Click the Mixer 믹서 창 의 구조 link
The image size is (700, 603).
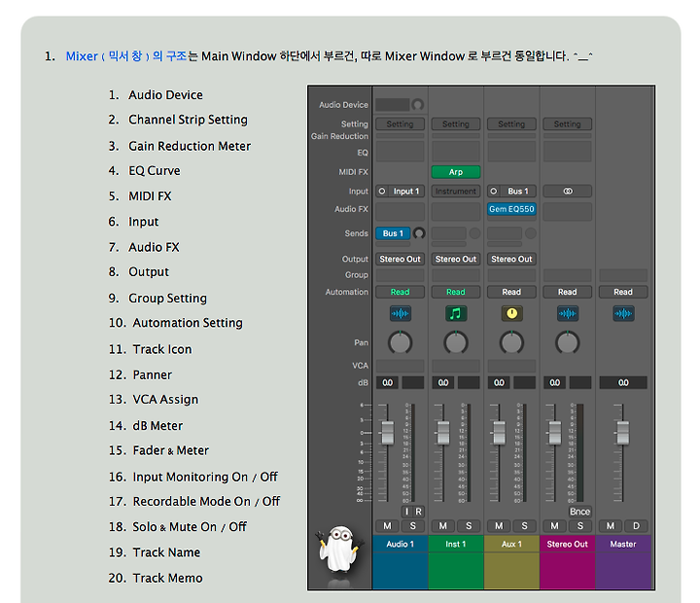[x=125, y=56]
